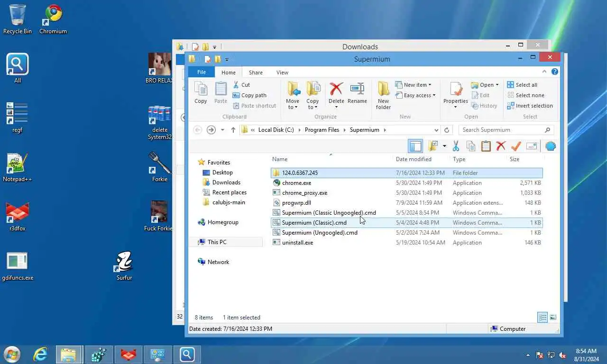The height and width of the screenshot is (364, 607).
Task: Sort files by Size column
Action: pos(514,159)
